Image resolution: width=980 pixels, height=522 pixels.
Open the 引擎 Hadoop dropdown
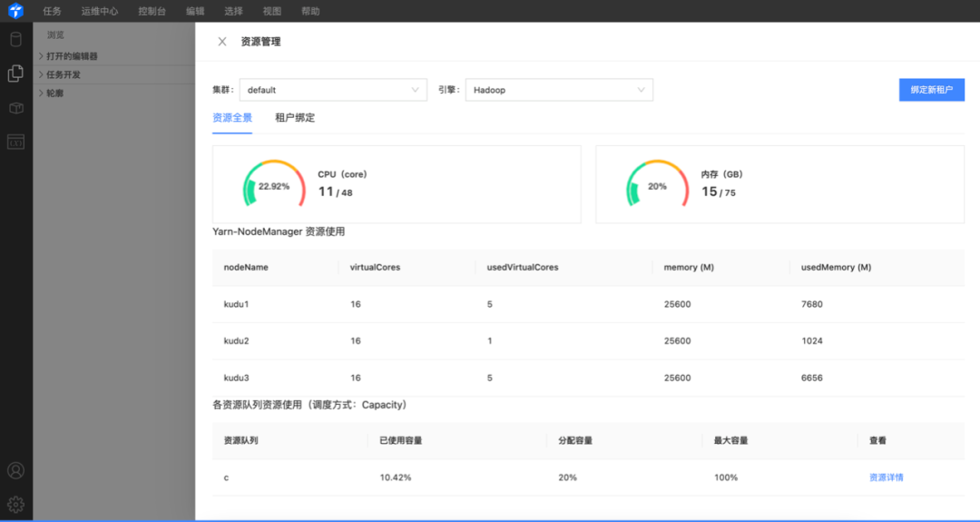559,90
